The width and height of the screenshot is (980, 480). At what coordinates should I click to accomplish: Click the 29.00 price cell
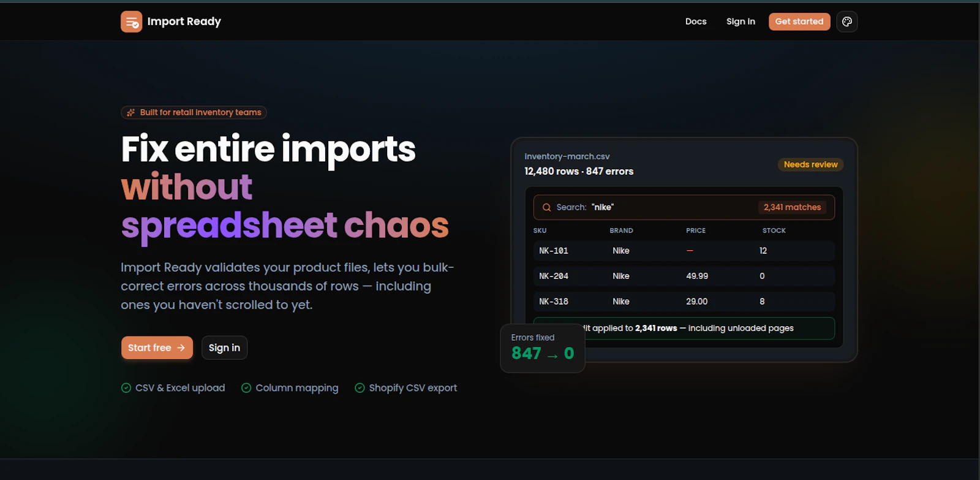coord(697,302)
